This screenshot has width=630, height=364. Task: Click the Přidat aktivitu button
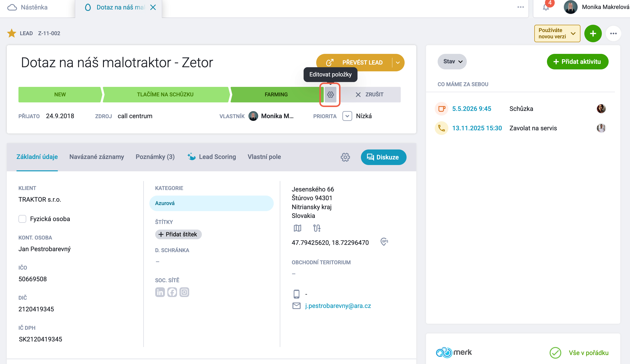[578, 62]
